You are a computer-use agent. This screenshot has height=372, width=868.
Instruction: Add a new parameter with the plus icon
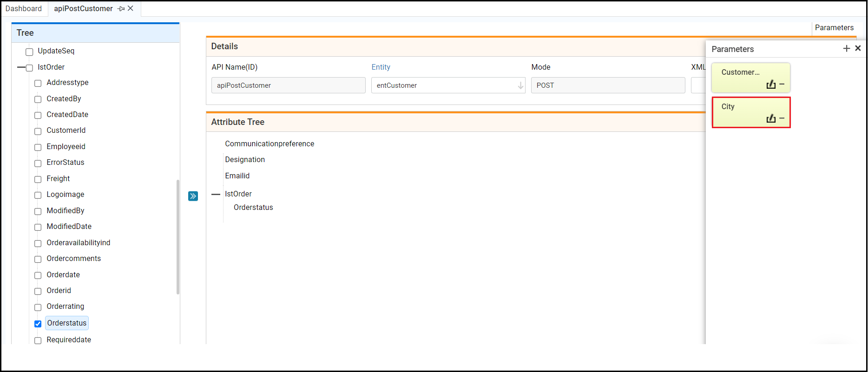(847, 48)
